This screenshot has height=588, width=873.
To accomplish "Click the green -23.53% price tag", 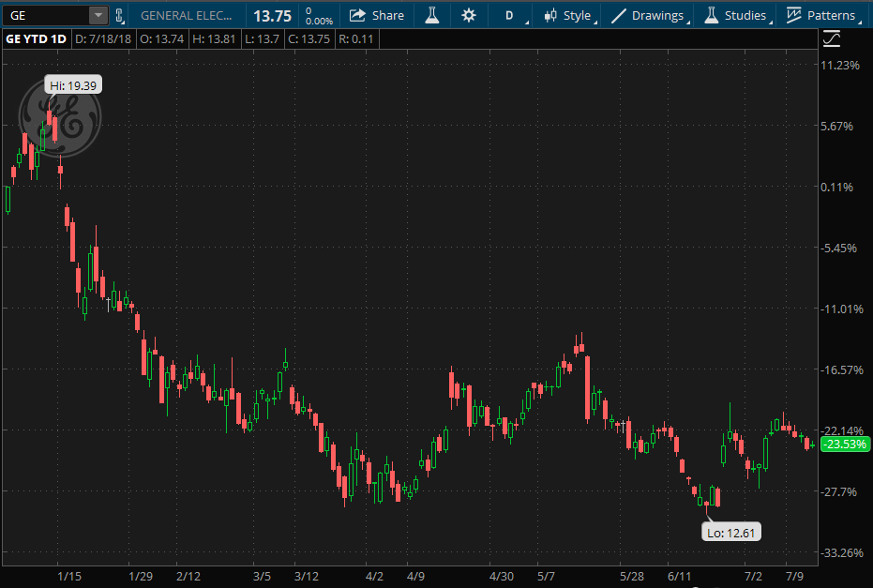I will [845, 445].
